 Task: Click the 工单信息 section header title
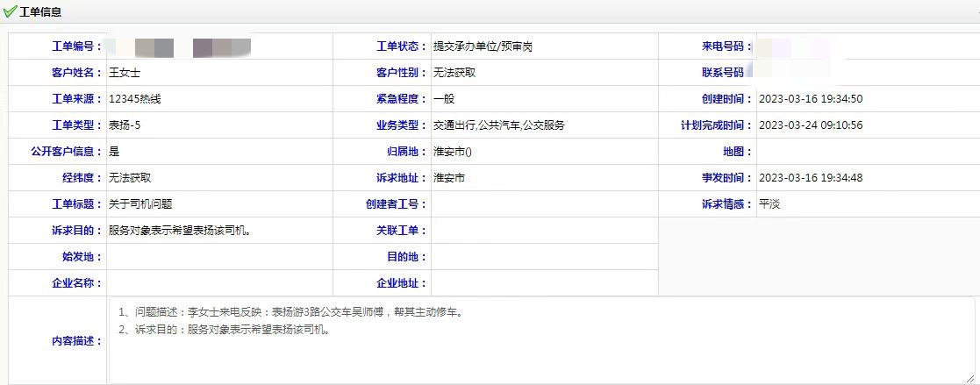pyautogui.click(x=40, y=11)
